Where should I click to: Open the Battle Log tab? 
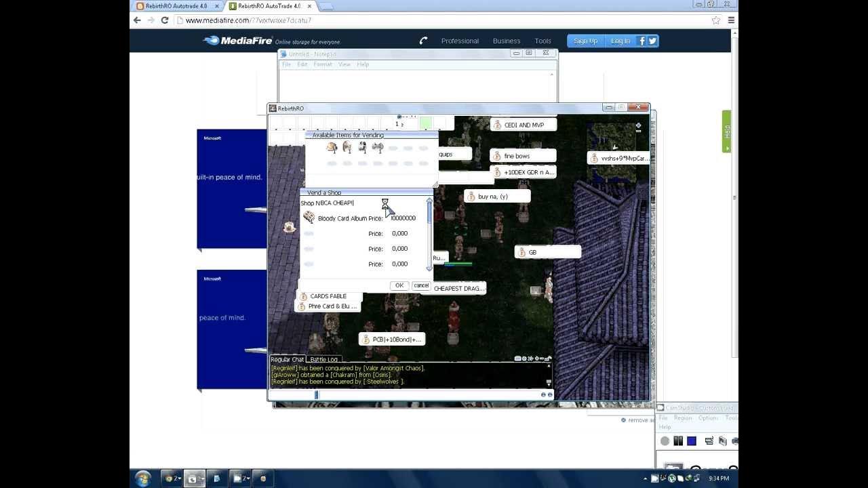point(324,359)
